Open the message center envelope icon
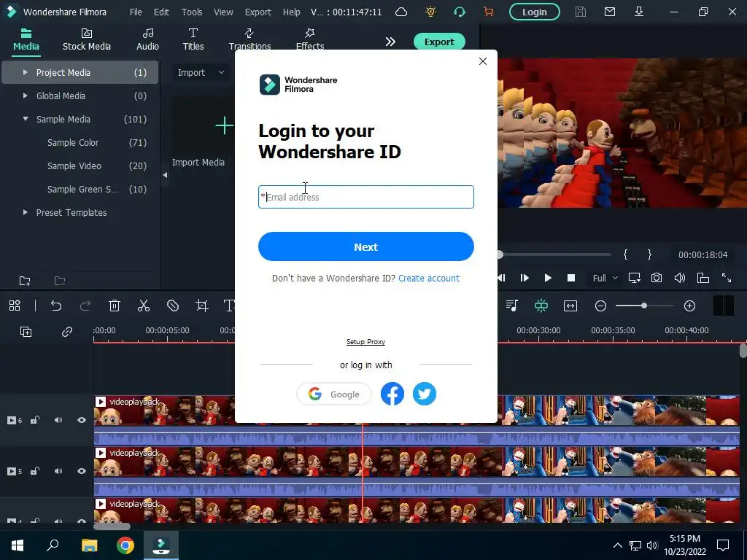Image resolution: width=747 pixels, height=560 pixels. [x=610, y=12]
